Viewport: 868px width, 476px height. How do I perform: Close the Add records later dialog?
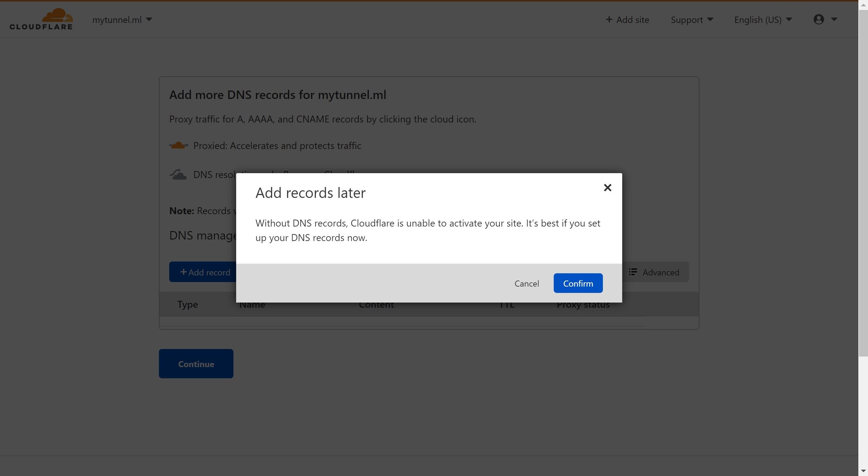[x=607, y=187]
